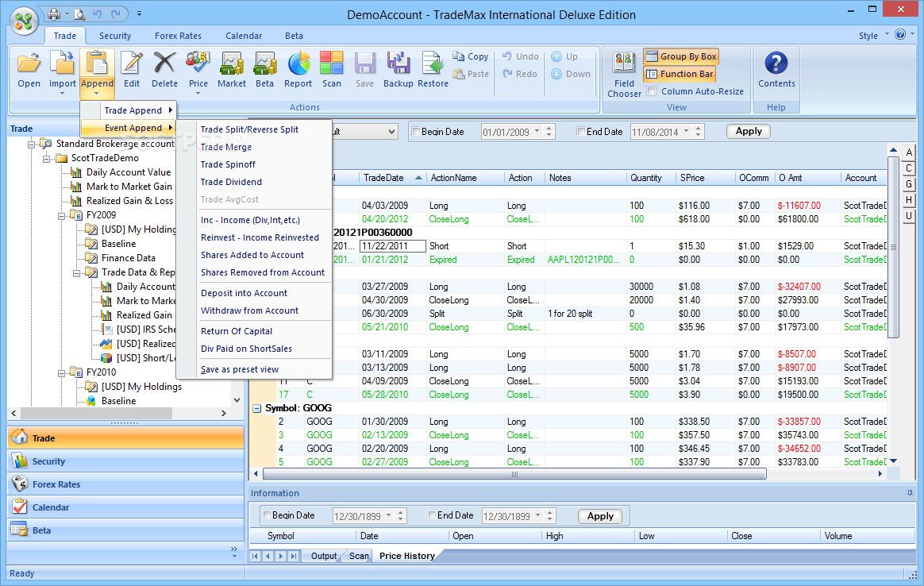Click print preview icon in quick access toolbar
Image resolution: width=924 pixels, height=586 pixels.
coord(79,13)
